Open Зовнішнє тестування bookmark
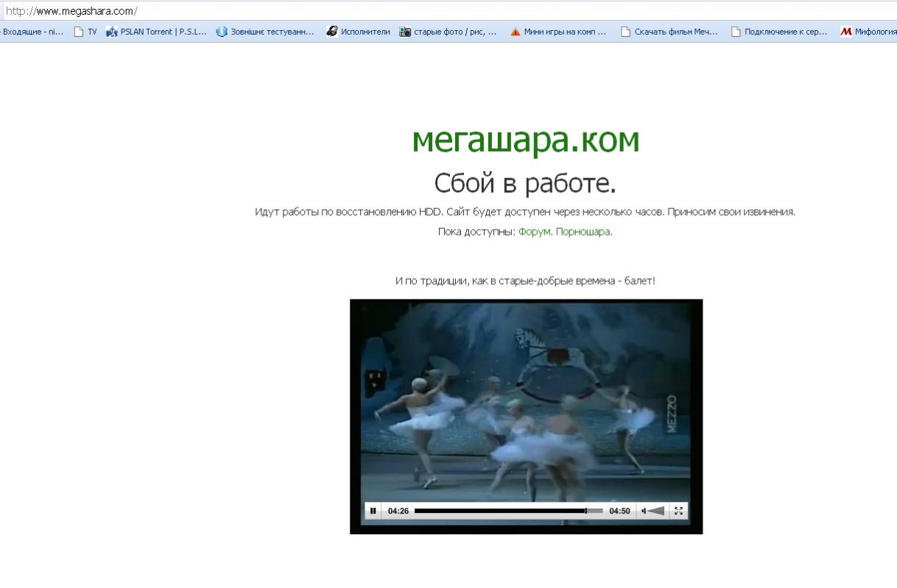 pyautogui.click(x=266, y=32)
